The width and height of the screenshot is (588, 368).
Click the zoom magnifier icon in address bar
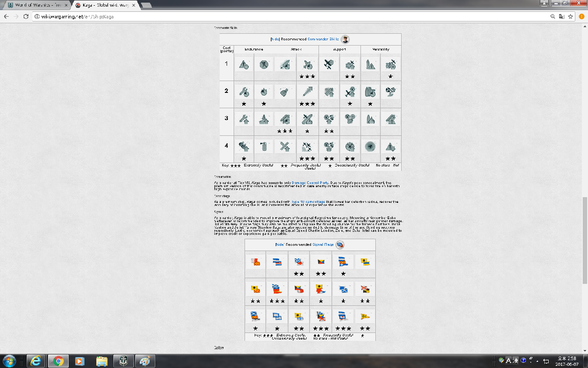[553, 16]
